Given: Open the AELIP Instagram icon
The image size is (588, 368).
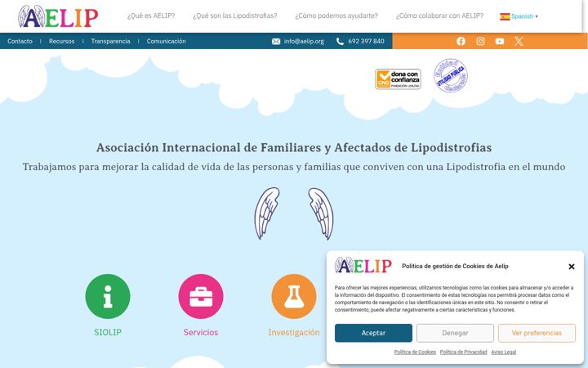Looking at the screenshot, I should tap(480, 42).
